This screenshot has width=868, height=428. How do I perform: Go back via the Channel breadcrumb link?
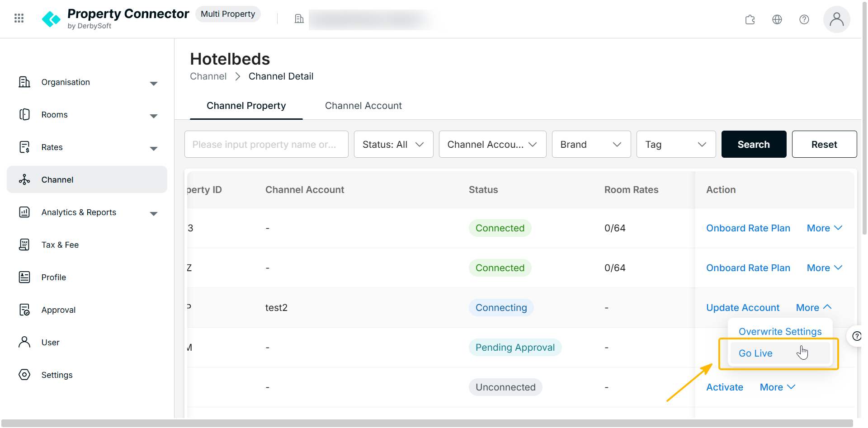208,76
